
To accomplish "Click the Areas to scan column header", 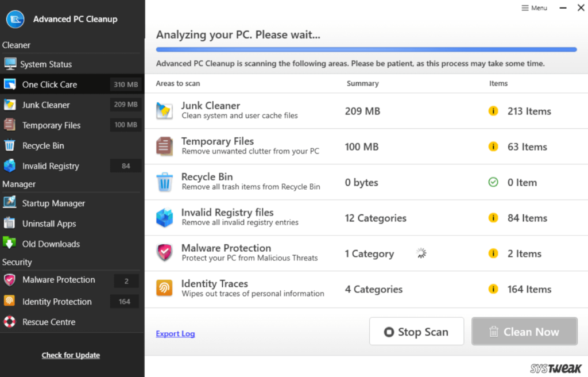I will tap(178, 83).
